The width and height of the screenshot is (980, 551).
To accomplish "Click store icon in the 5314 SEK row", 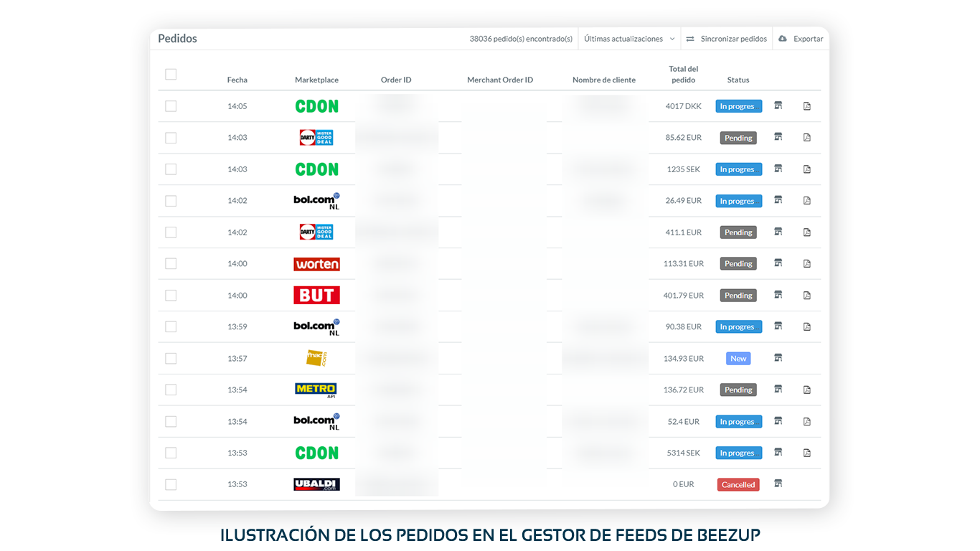I will pyautogui.click(x=778, y=453).
